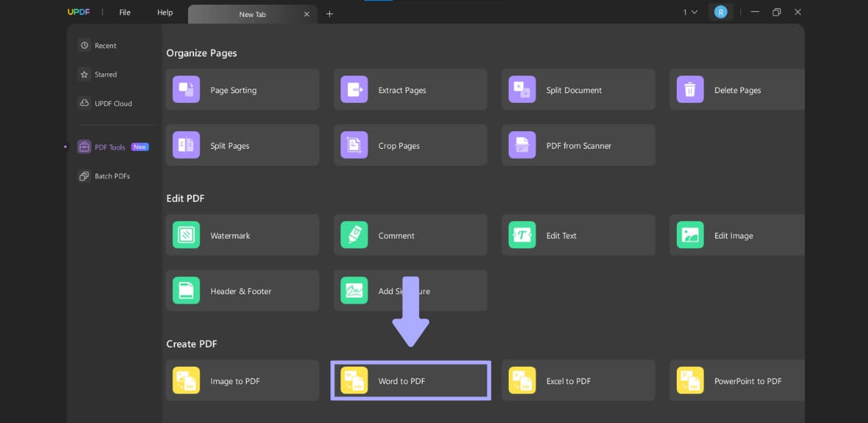
Task: Click the PDF from Scanner icon
Action: [522, 145]
